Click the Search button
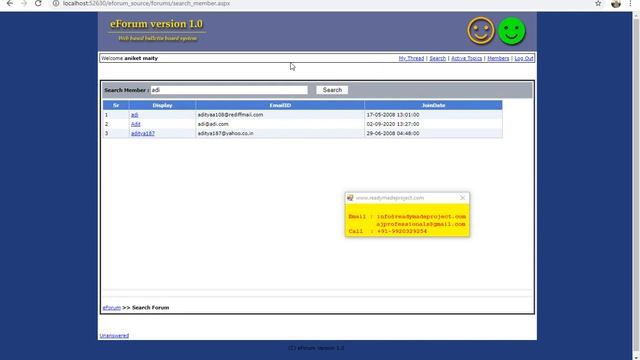640x360 pixels. [332, 90]
